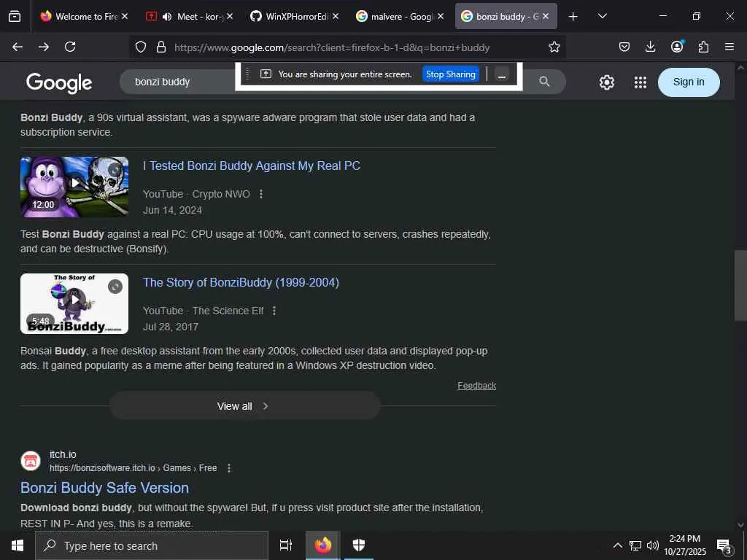Viewport: 747px width, 560px height.
Task: Play the 5:48 BonziBuddy story thumbnail
Action: pyautogui.click(x=74, y=303)
